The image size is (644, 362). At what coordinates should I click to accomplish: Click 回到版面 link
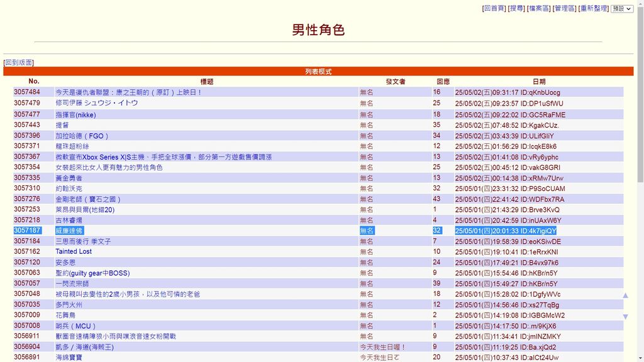pyautogui.click(x=18, y=62)
